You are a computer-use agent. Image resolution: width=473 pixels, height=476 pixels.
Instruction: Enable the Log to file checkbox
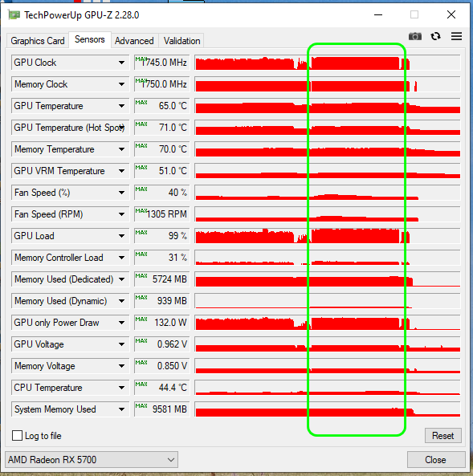click(18, 435)
